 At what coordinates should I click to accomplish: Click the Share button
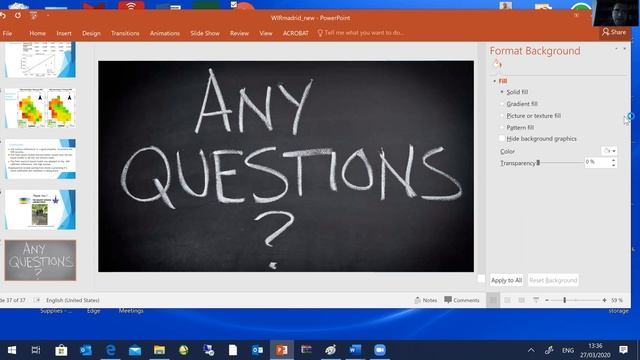click(613, 32)
